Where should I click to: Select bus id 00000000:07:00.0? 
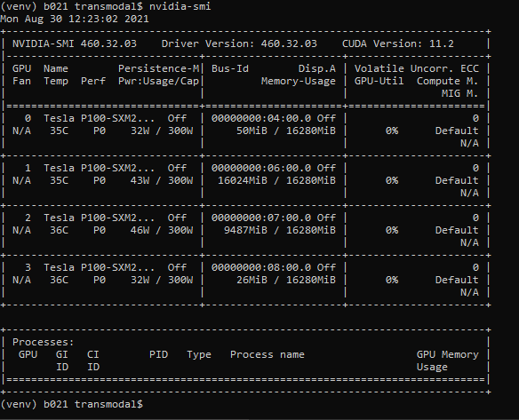[x=261, y=218]
